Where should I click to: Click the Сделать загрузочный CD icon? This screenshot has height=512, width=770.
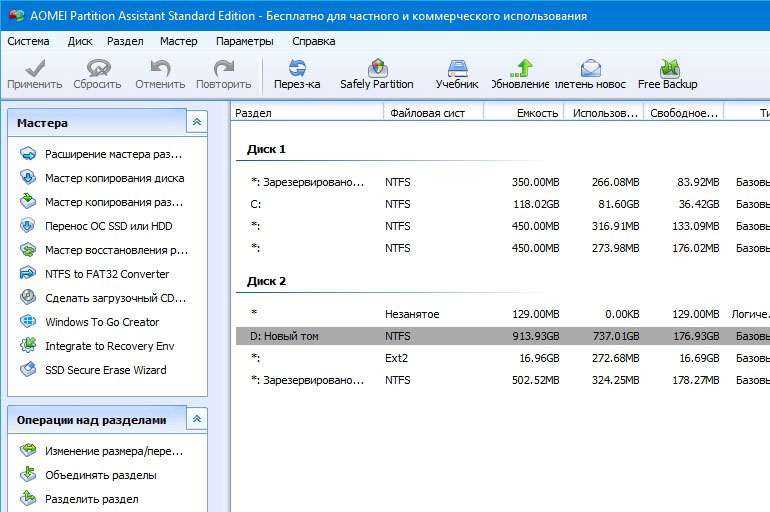coord(28,297)
